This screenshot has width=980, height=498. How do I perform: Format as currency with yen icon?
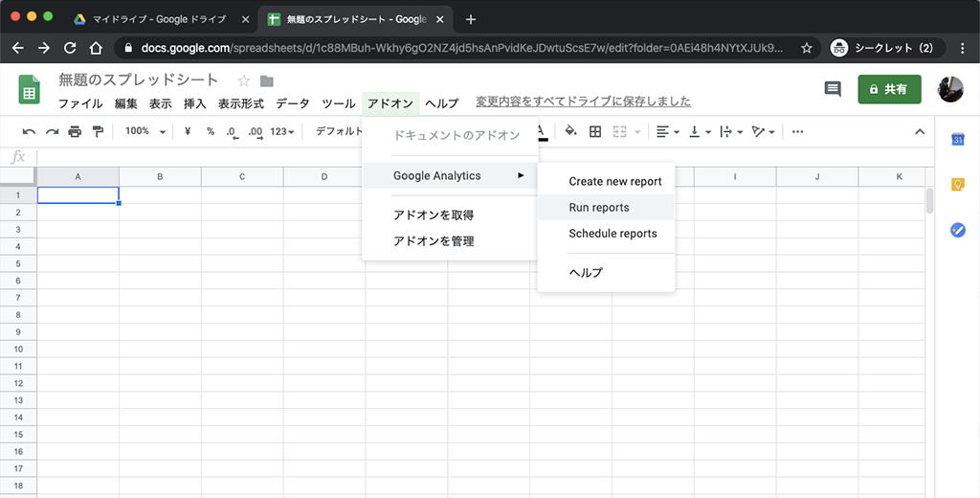pyautogui.click(x=188, y=131)
